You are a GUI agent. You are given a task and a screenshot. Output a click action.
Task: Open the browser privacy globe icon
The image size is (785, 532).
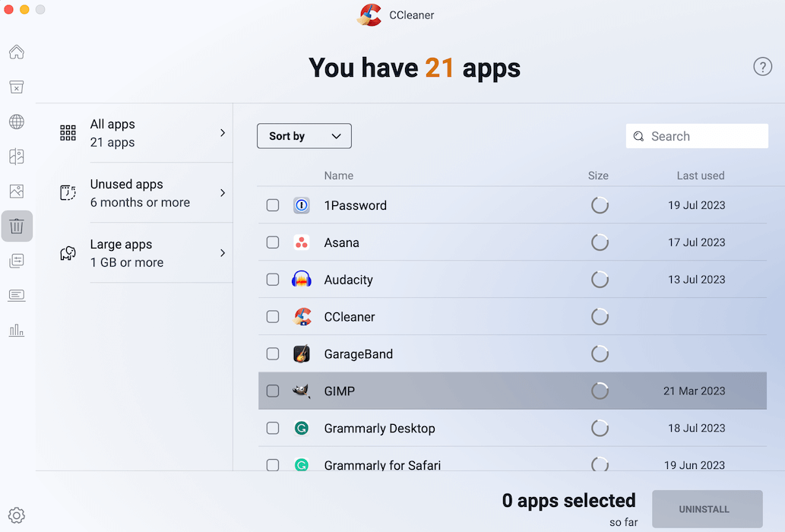pyautogui.click(x=17, y=122)
